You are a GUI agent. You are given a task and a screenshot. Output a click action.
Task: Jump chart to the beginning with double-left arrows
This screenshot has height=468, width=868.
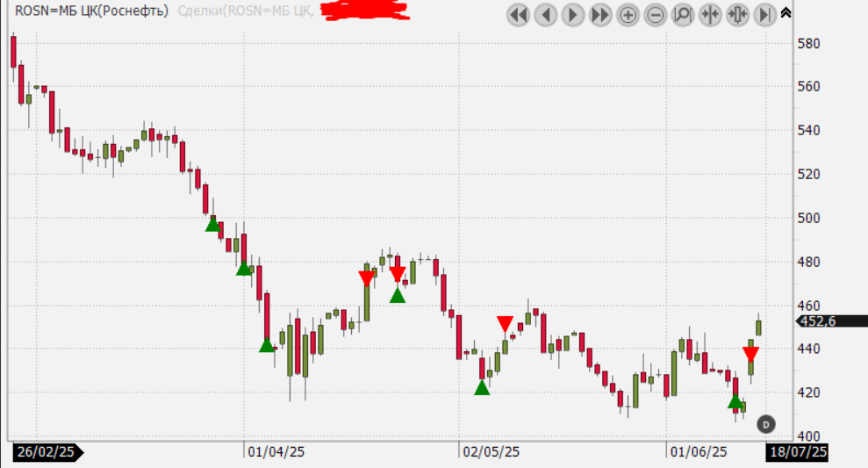click(518, 15)
